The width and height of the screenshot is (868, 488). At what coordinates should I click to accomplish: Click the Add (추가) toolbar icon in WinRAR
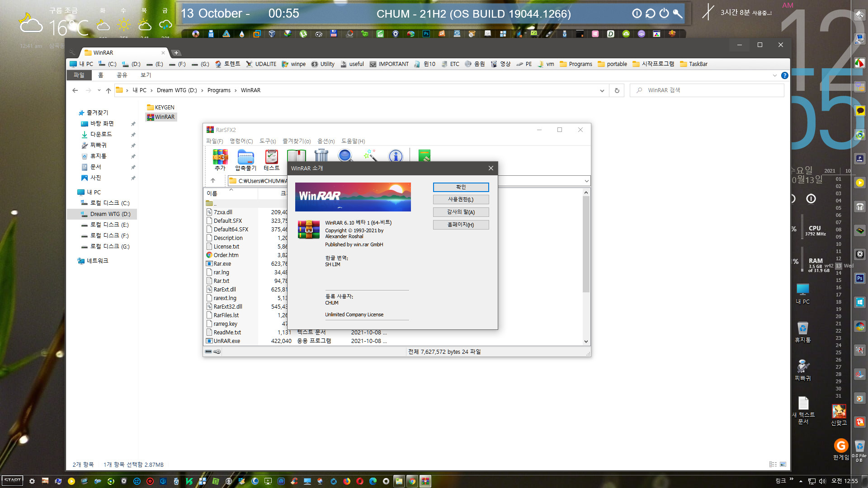pos(220,160)
